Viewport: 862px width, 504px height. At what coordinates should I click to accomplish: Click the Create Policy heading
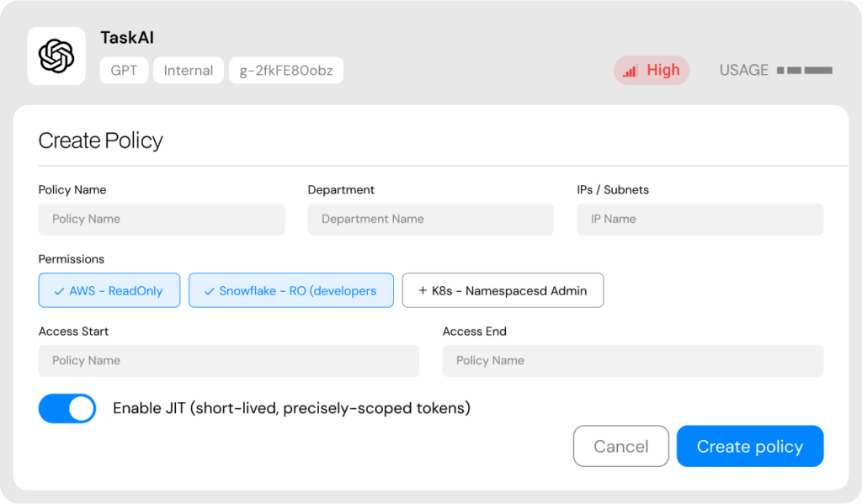pos(100,141)
